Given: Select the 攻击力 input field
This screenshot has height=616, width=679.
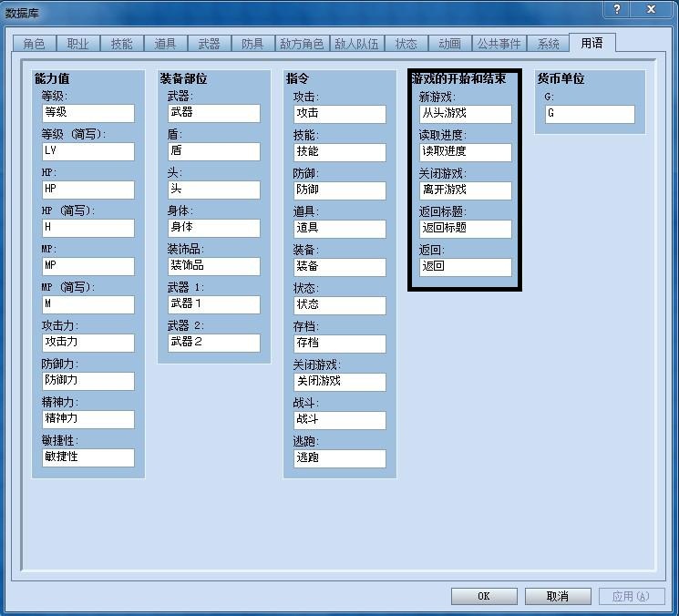Looking at the screenshot, I should pos(88,343).
